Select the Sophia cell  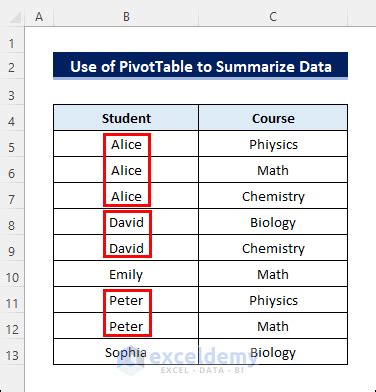coord(126,352)
